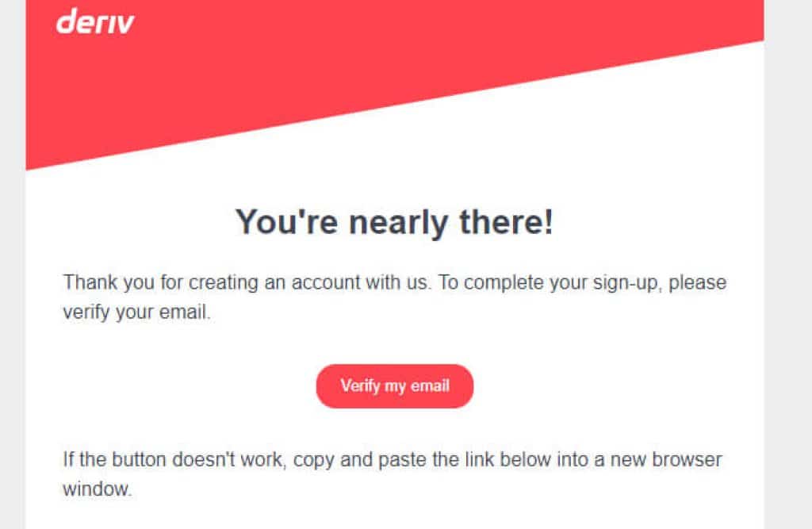Click the word "account" in the first paragraph
The height and width of the screenshot is (529, 812).
326,283
